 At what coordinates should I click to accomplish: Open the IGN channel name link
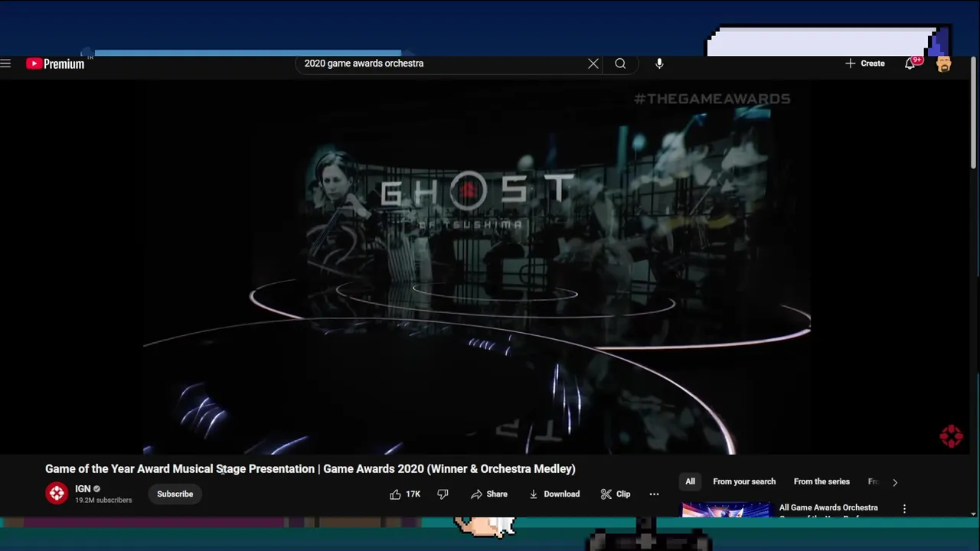coord(83,488)
